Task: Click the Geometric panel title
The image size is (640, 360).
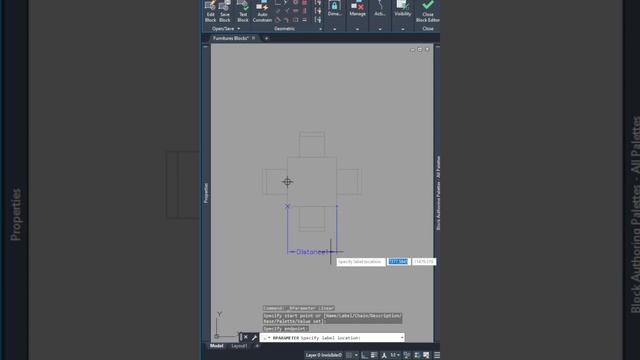Action: [x=284, y=29]
